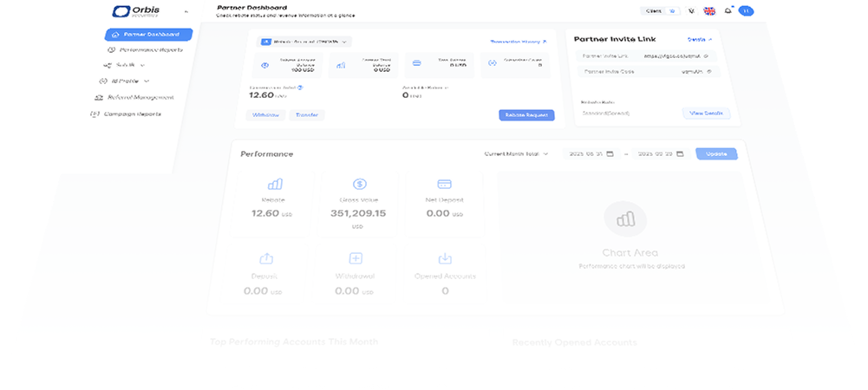Click the Gross Value dollar icon
The image size is (868, 390).
[x=359, y=184]
